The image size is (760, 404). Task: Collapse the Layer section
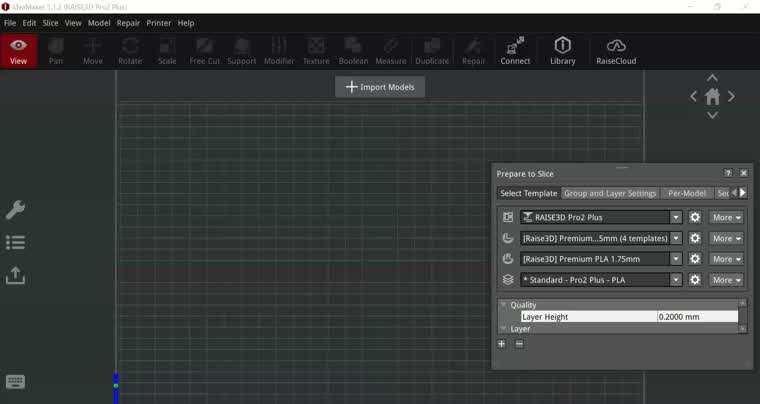[503, 328]
